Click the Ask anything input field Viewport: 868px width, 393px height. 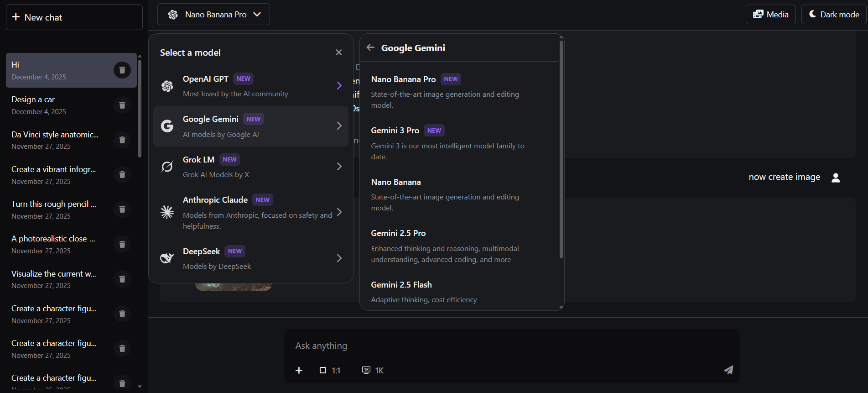512,346
